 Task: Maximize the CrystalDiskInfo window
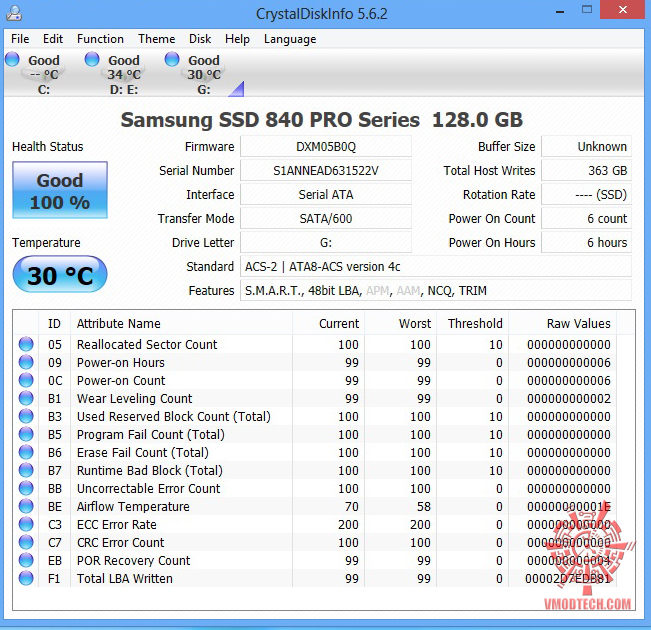point(587,10)
